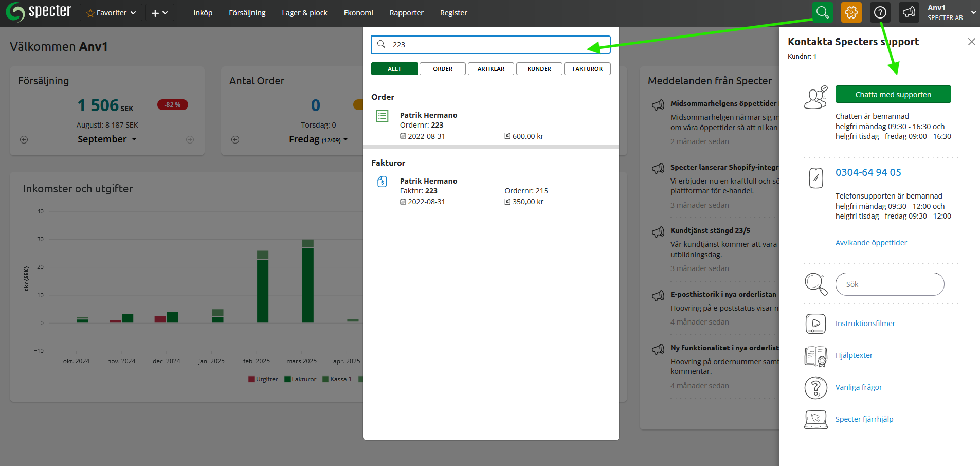Open the September month dropdown

pyautogui.click(x=107, y=139)
